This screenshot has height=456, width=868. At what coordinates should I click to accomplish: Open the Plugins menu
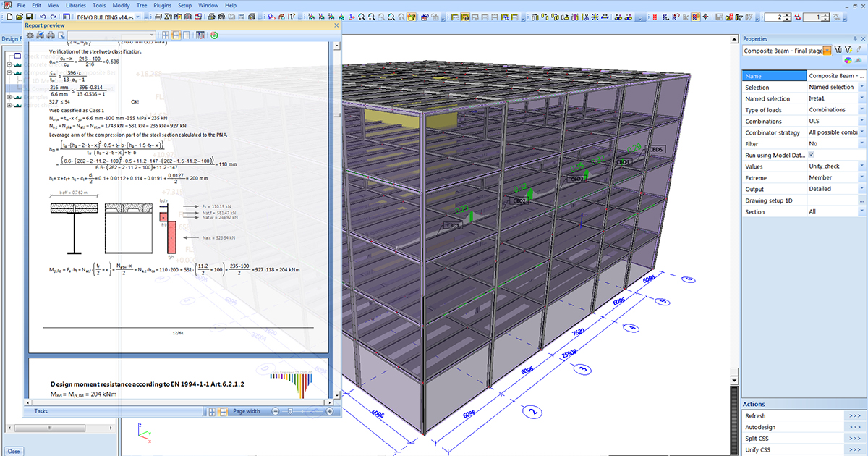click(162, 5)
